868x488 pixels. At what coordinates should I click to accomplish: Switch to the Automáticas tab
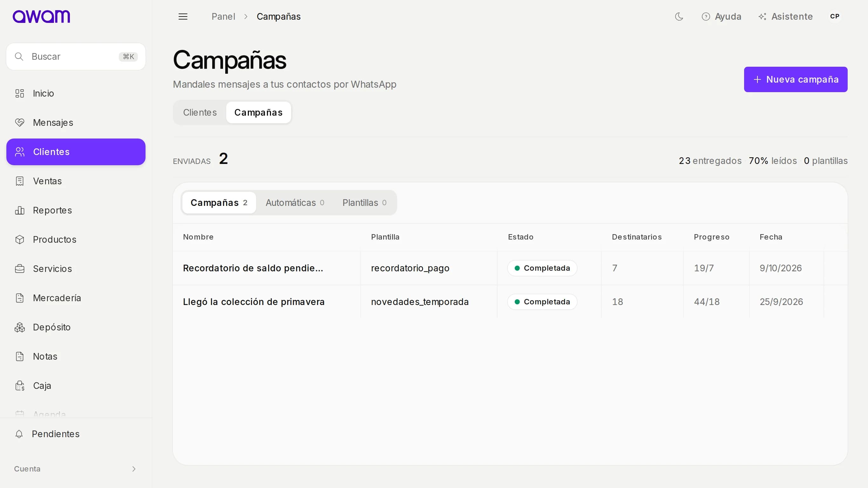[x=295, y=203]
